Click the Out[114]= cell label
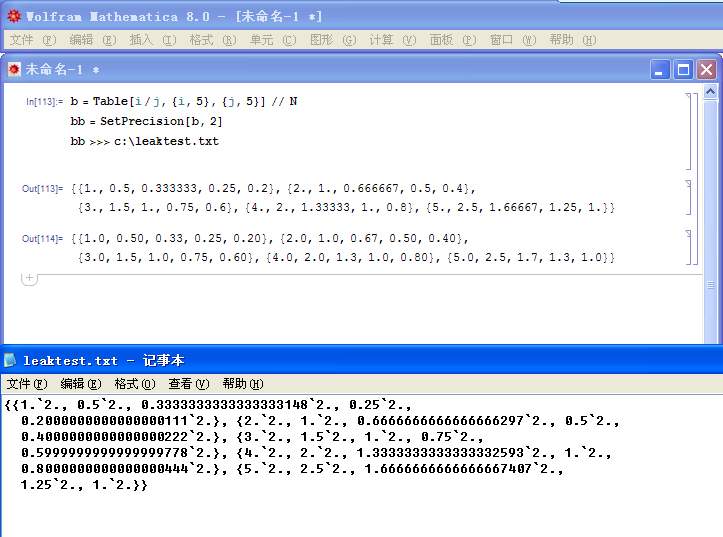 coord(42,238)
